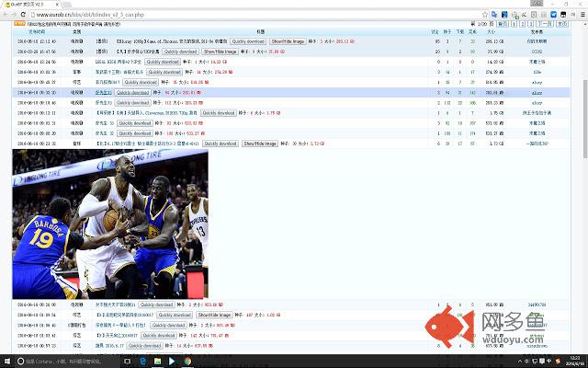
Task: Jump to page 2 in pagination
Action: (523, 24)
